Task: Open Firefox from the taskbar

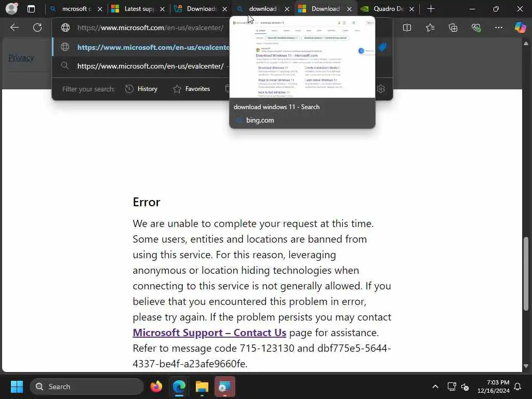Action: pos(156,387)
